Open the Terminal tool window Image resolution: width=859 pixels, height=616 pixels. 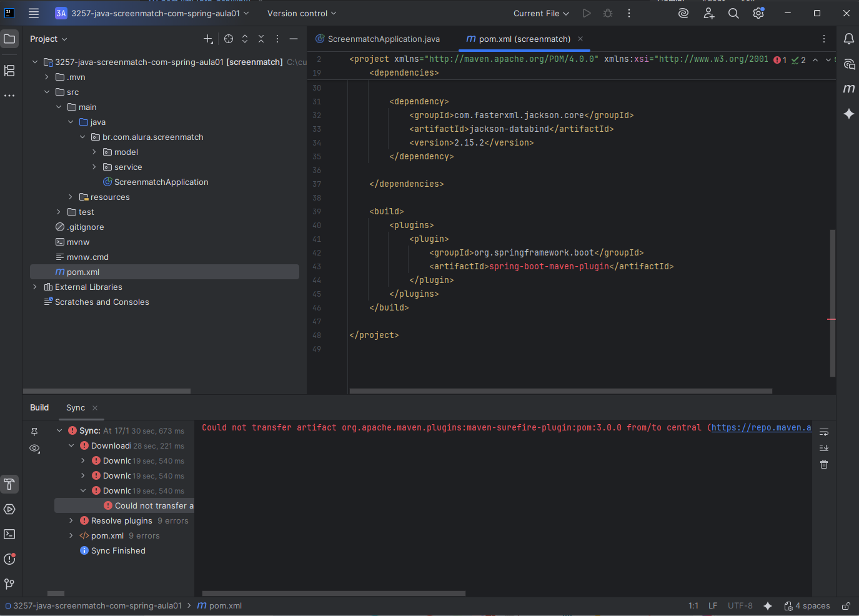9,534
